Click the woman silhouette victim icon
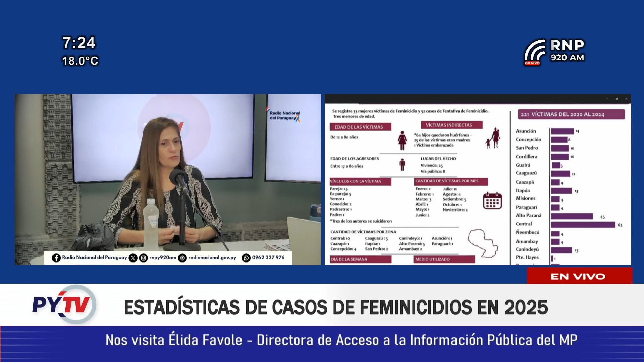The height and width of the screenshot is (362, 644). (402, 140)
